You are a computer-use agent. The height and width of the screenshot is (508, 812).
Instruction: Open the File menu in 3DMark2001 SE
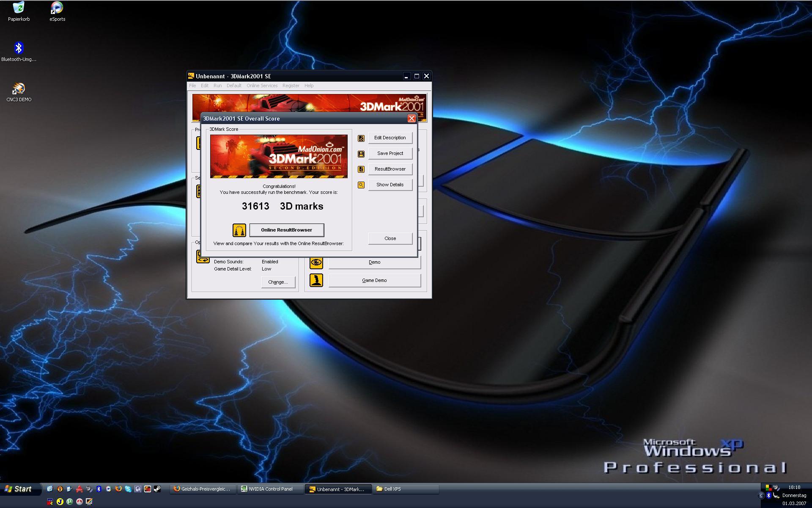coord(192,86)
